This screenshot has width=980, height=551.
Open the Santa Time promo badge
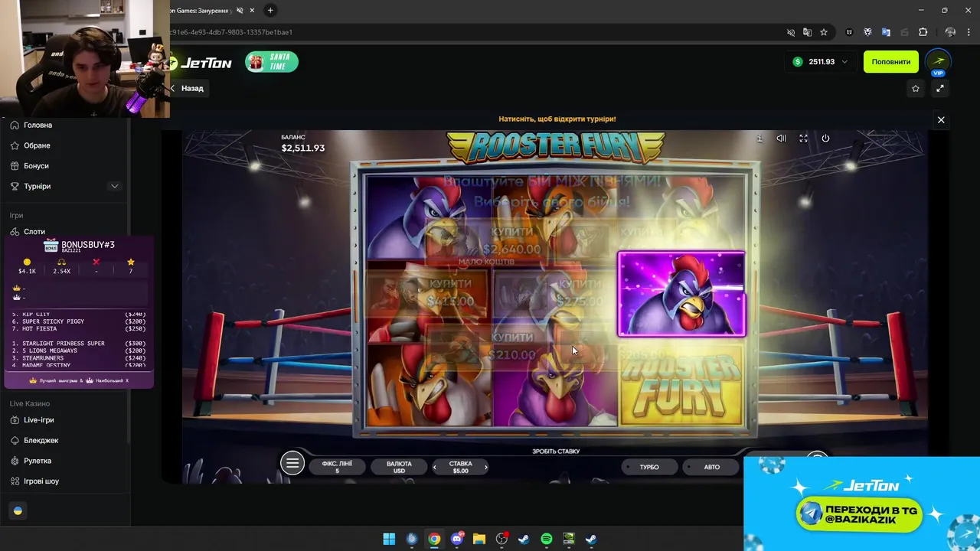coord(272,62)
